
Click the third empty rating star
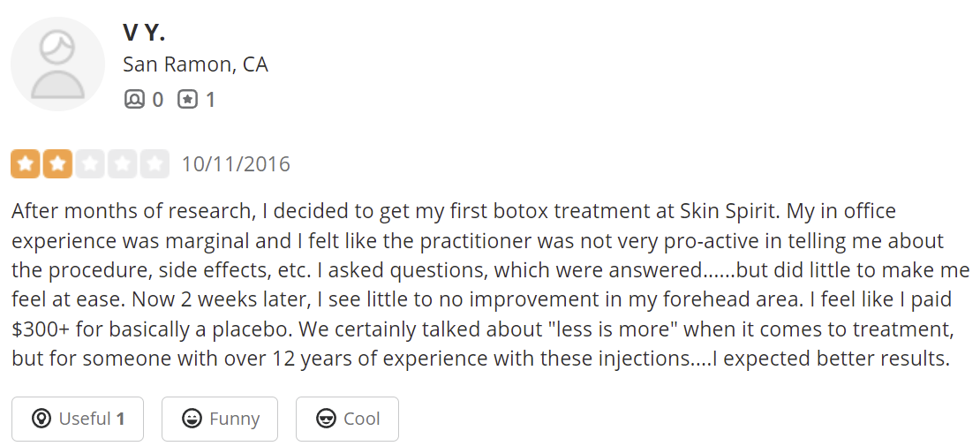[x=90, y=164]
